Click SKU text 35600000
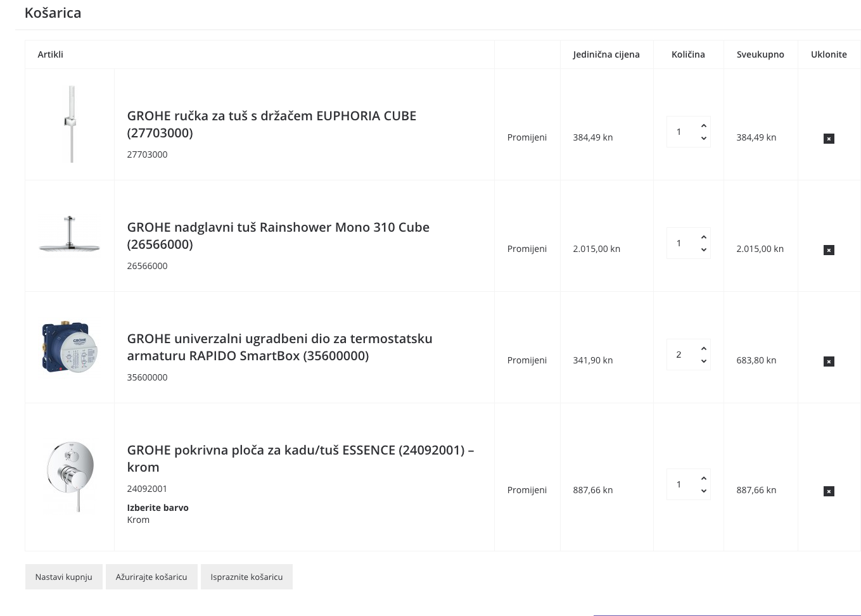 [x=147, y=377]
